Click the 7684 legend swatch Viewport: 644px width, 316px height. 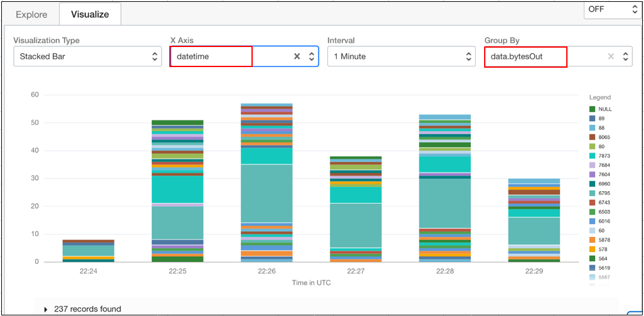pos(592,165)
